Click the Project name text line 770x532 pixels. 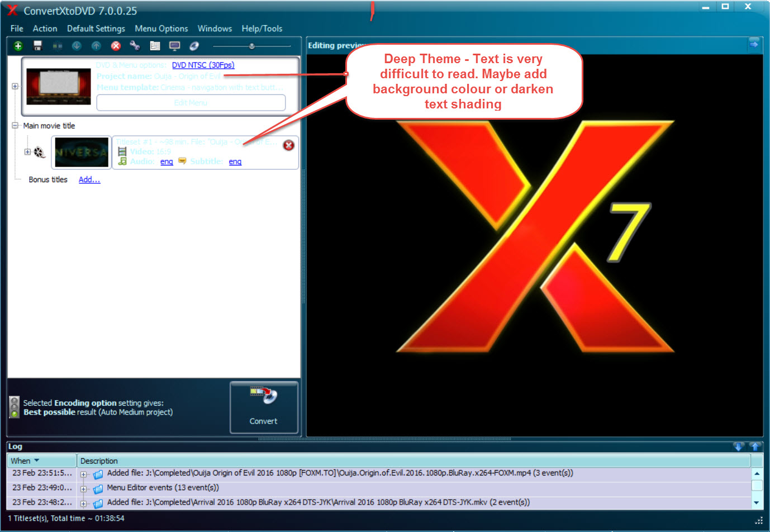pyautogui.click(x=159, y=76)
